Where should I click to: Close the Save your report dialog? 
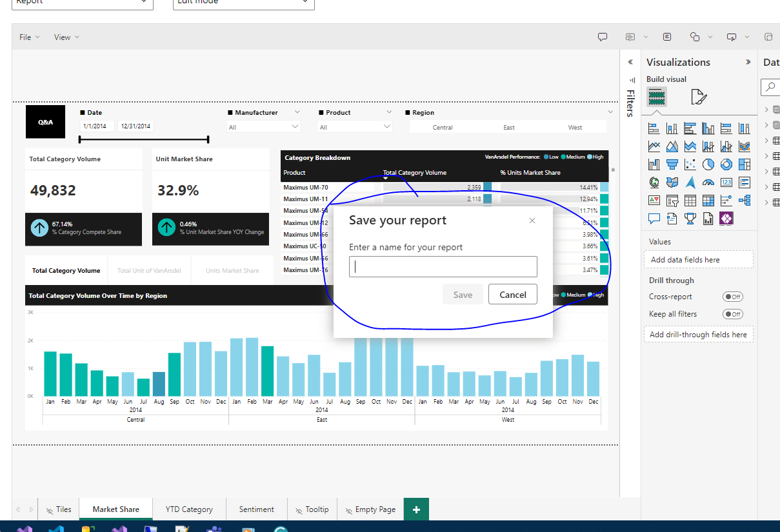[x=532, y=221]
